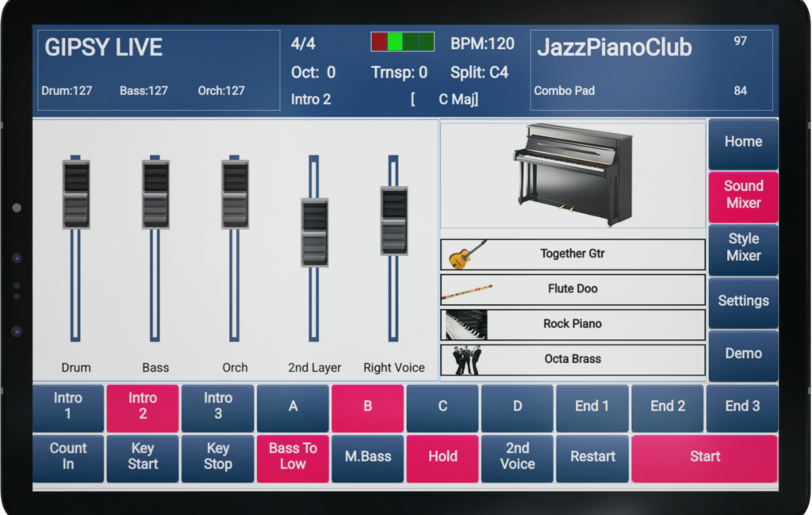Go to the Home screen
Viewport: 812px width, 515px height.
(743, 143)
